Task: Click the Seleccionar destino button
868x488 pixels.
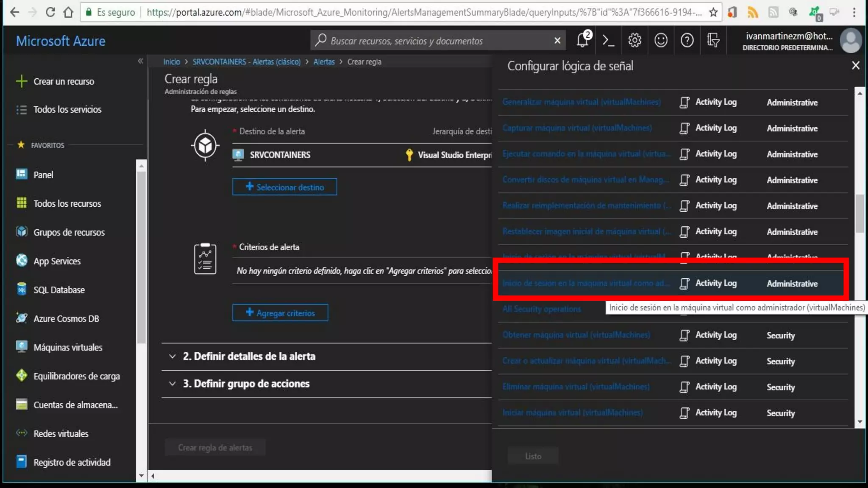Action: coord(284,187)
